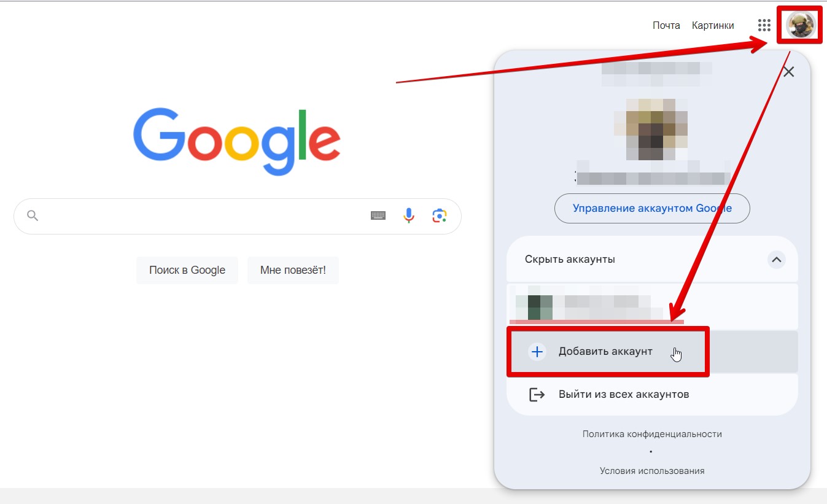The image size is (827, 504).
Task: Search by image with Google Lens icon
Action: [x=439, y=215]
